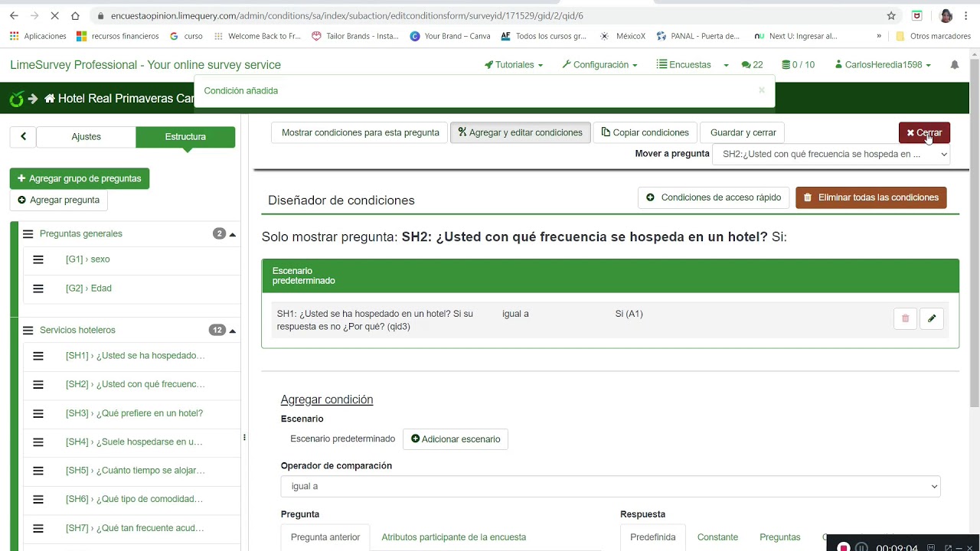Click sidebar resize handle dots
Image resolution: width=980 pixels, height=551 pixels.
244,438
